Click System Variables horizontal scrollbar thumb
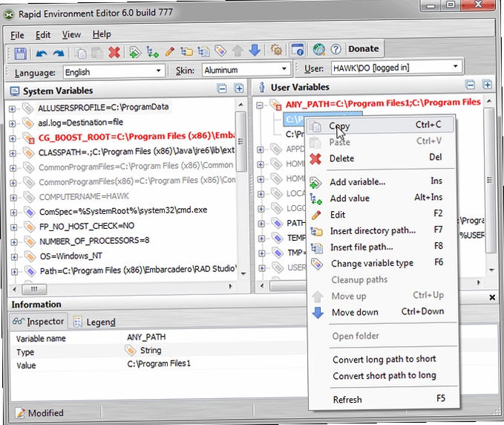This screenshot has width=504, height=425. click(34, 289)
